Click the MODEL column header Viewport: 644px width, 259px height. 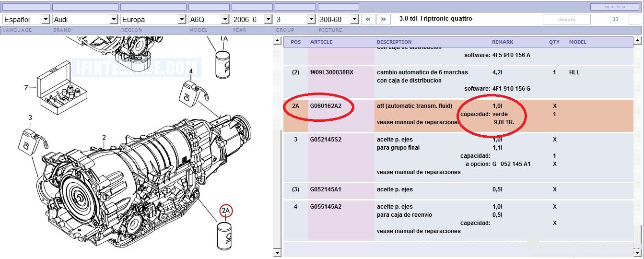click(x=578, y=42)
